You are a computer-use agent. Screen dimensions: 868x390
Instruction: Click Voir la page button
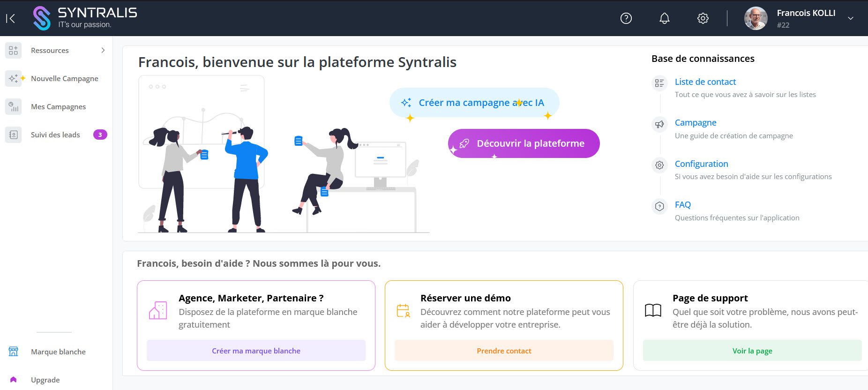point(752,351)
